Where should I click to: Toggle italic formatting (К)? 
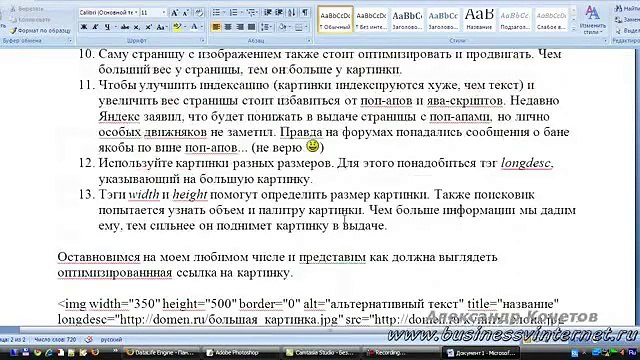point(95,27)
